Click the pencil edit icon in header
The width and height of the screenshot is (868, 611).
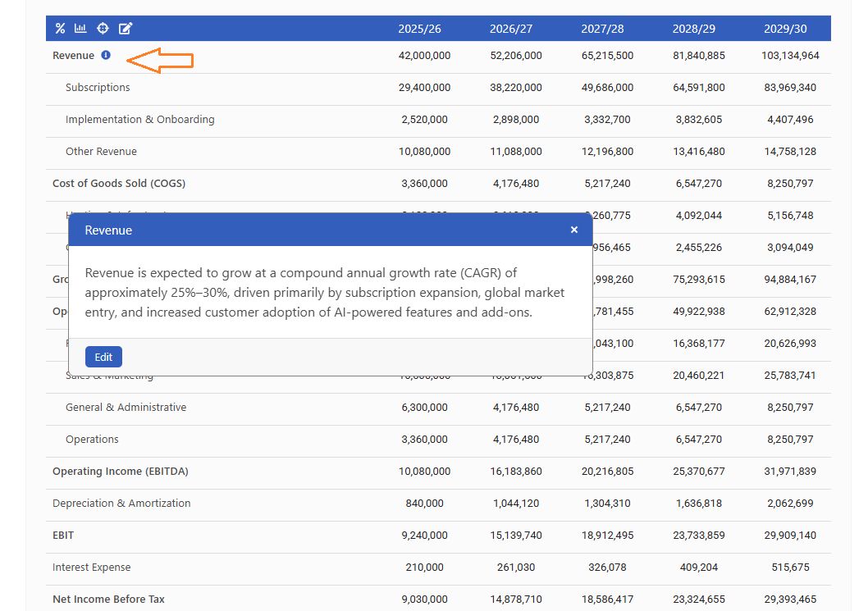(x=125, y=29)
